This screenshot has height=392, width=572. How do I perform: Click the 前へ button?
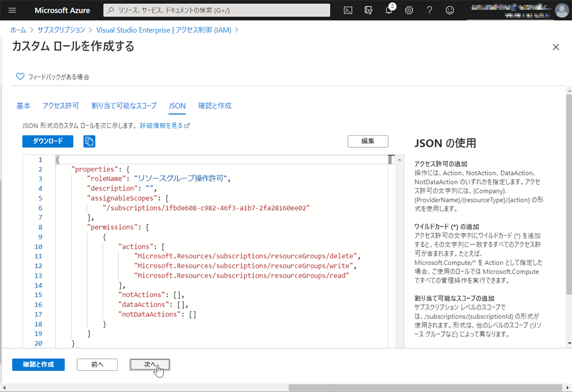pos(97,365)
